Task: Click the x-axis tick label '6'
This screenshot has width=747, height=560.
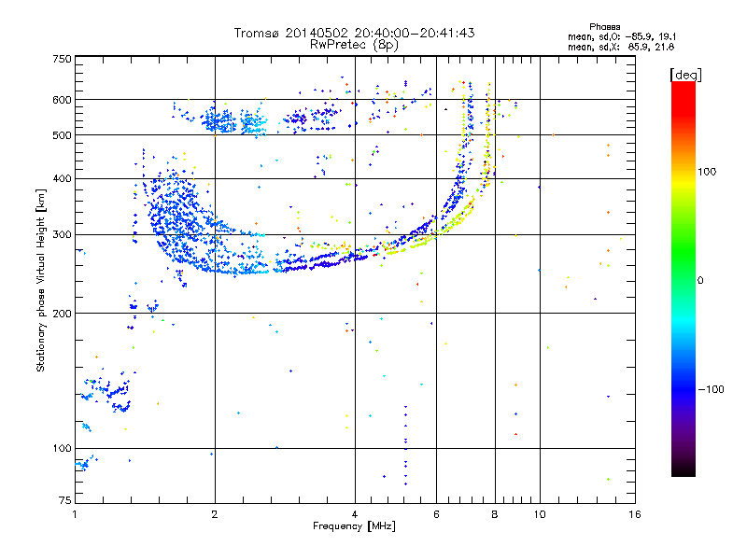Action: coord(436,514)
